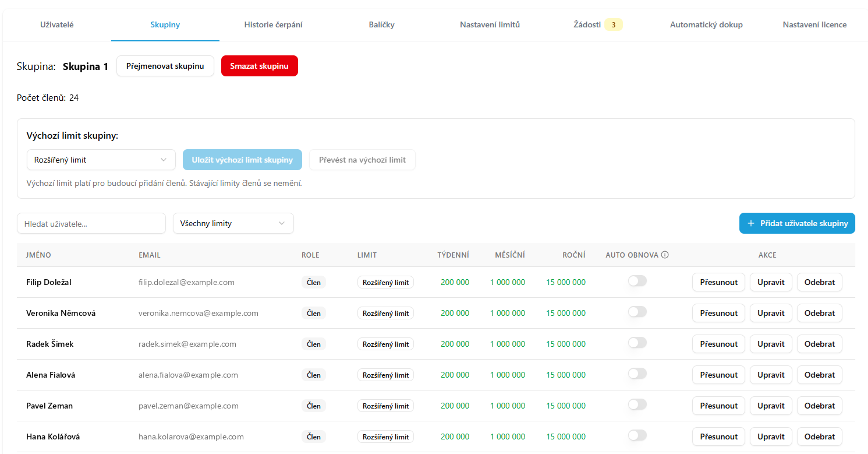Click Upravit for Filip Doležal

point(771,282)
